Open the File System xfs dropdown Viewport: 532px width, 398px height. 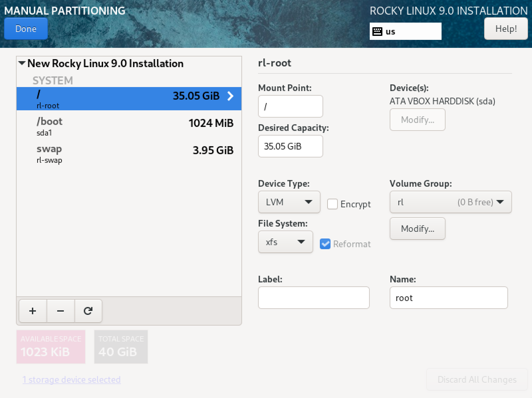click(285, 242)
